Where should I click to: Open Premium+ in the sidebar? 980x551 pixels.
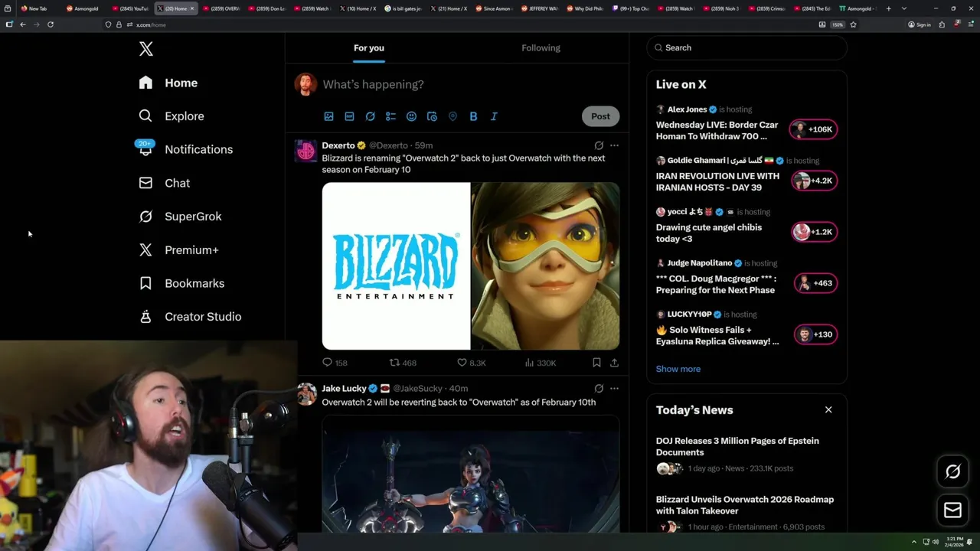click(x=178, y=249)
